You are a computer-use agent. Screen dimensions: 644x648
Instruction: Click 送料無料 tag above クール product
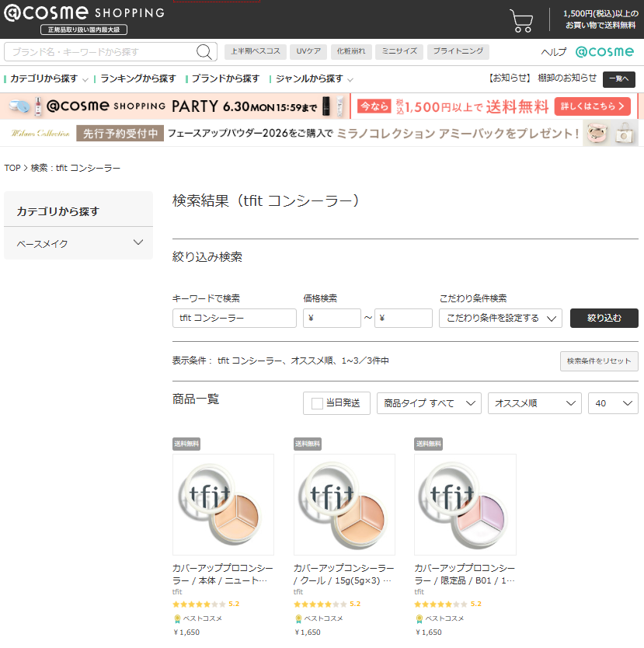308,444
